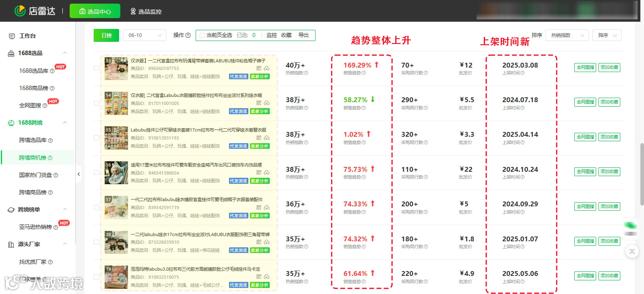Click the download icon for product 896560197753
The image size is (644, 294).
(267, 68)
